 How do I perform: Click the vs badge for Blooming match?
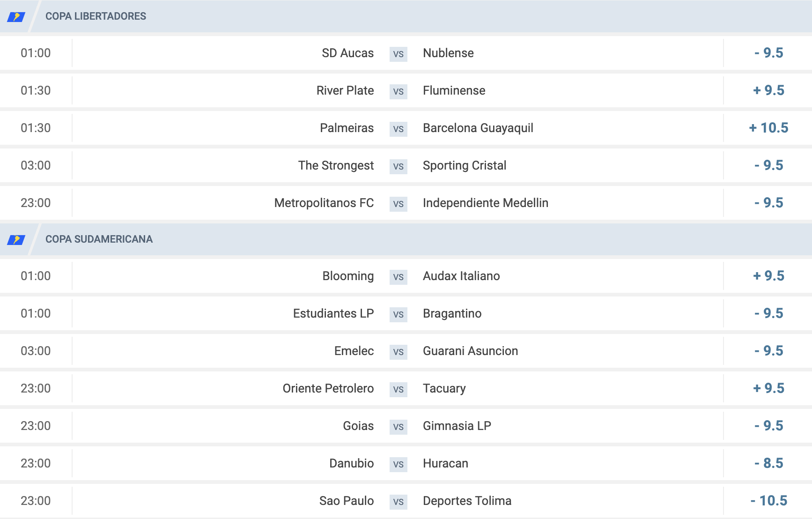pos(399,277)
